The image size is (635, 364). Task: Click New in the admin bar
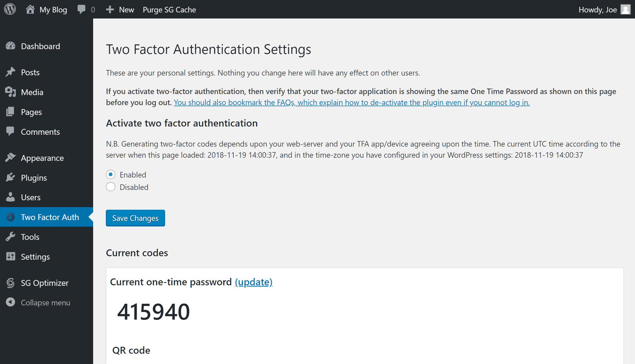tap(126, 10)
